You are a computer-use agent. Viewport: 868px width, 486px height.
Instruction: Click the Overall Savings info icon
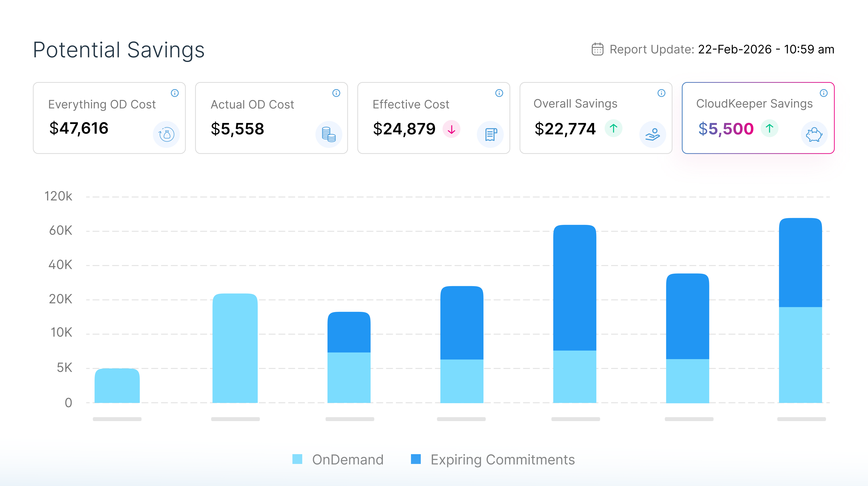point(662,93)
